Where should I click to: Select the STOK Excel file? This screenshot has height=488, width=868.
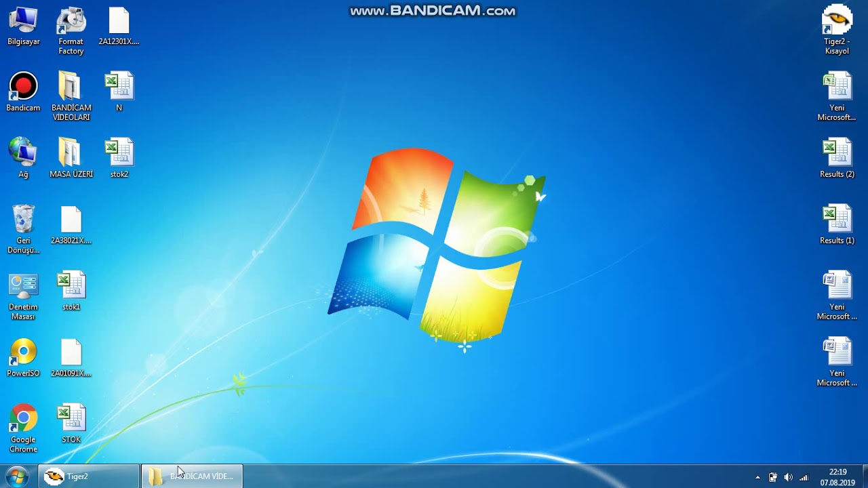point(71,424)
